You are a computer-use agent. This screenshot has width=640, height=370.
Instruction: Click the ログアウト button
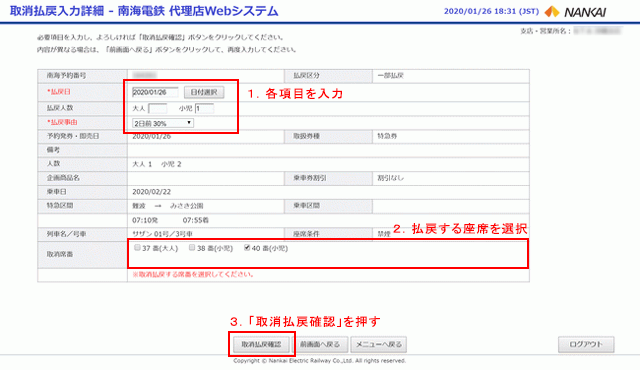pos(586,344)
